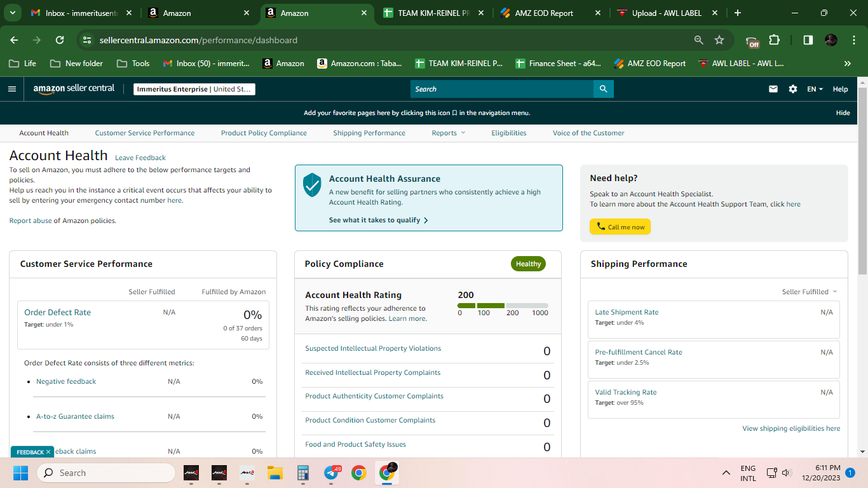Bookmark this page with the star icon

(x=719, y=40)
